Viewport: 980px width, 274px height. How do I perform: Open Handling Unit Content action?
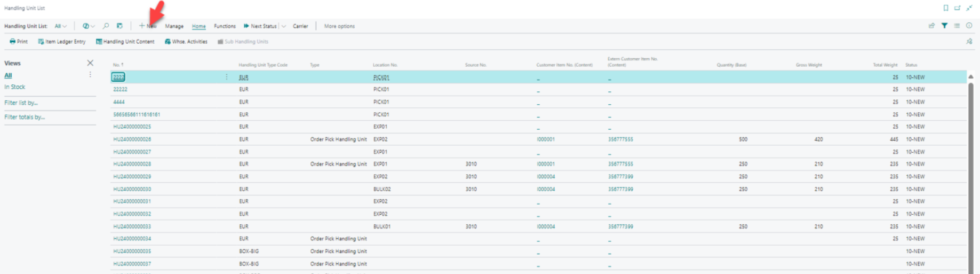pyautogui.click(x=125, y=42)
